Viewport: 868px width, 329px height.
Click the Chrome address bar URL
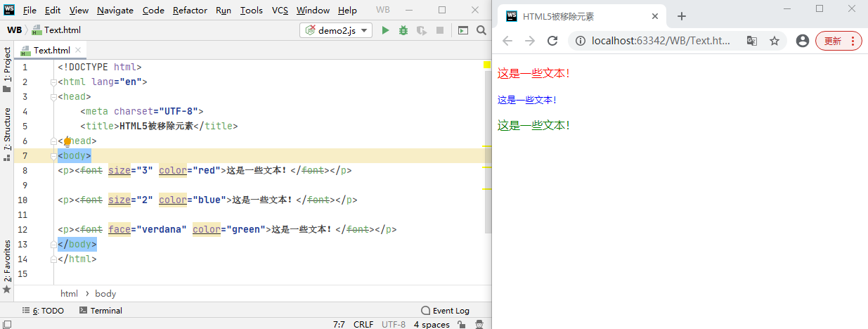[x=661, y=41]
